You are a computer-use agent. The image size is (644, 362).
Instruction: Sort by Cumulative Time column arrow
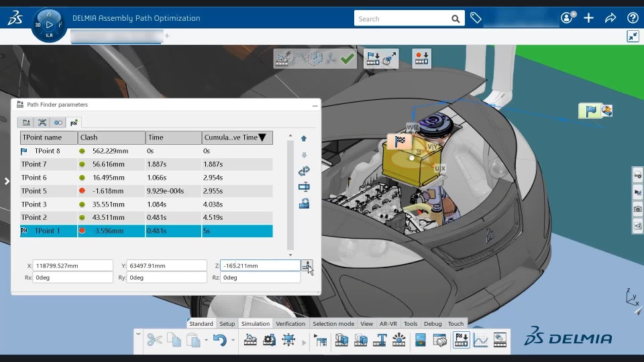click(x=262, y=137)
